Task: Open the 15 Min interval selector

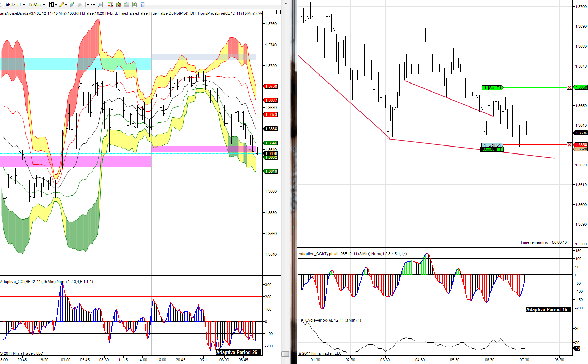Action: tap(36, 5)
